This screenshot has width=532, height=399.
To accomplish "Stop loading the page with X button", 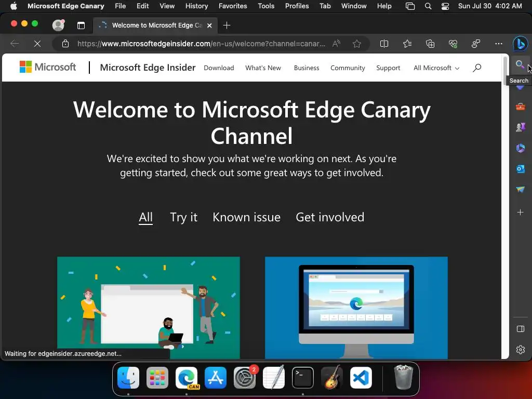I will pyautogui.click(x=37, y=44).
